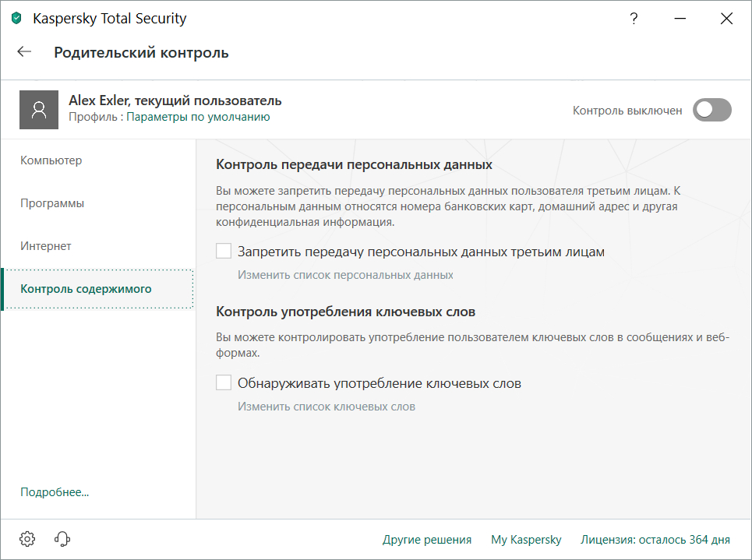Image resolution: width=752 pixels, height=560 pixels.
Task: Select 'Контроль содержимого' in the sidebar
Action: pyautogui.click(x=86, y=289)
